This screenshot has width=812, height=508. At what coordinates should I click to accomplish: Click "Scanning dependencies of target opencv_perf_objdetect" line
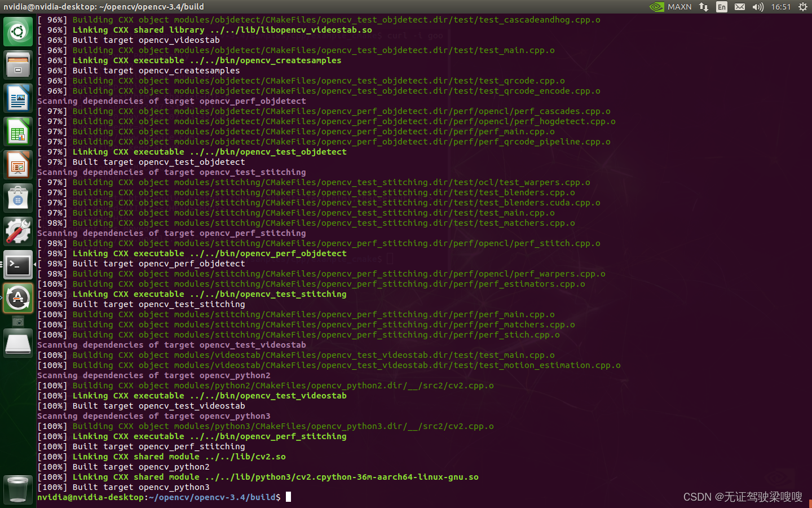pyautogui.click(x=171, y=101)
